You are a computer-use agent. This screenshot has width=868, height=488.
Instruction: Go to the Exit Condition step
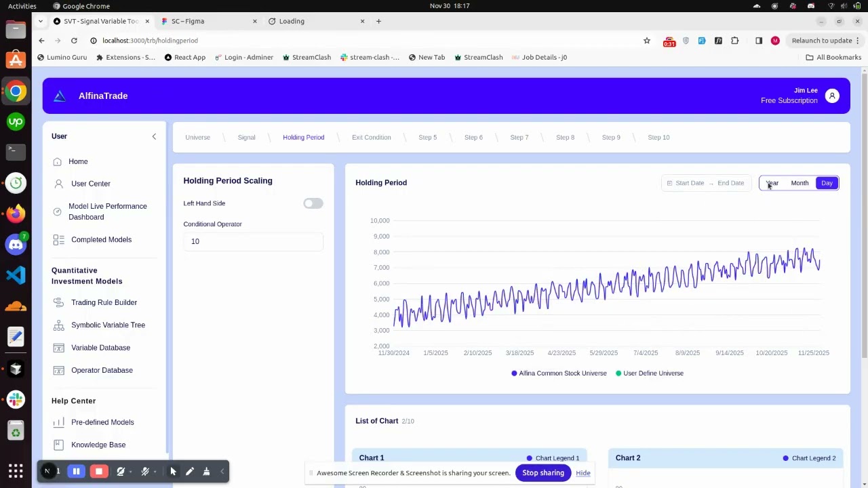371,138
